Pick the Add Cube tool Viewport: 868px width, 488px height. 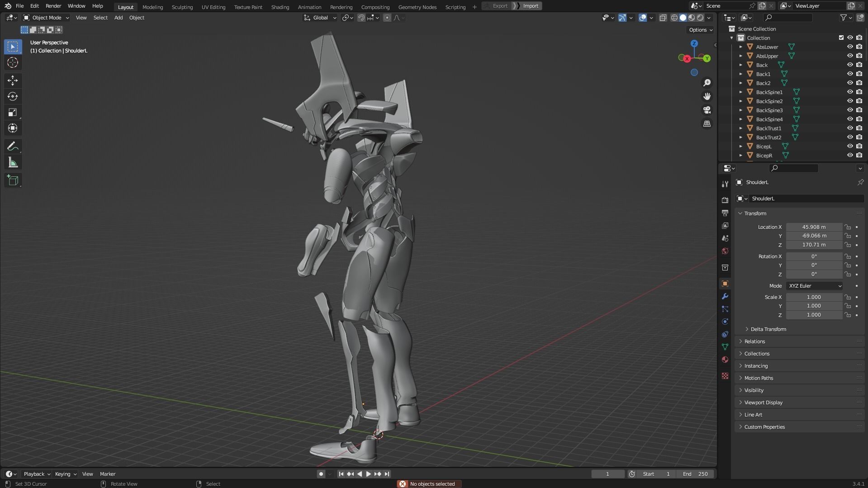coord(13,180)
